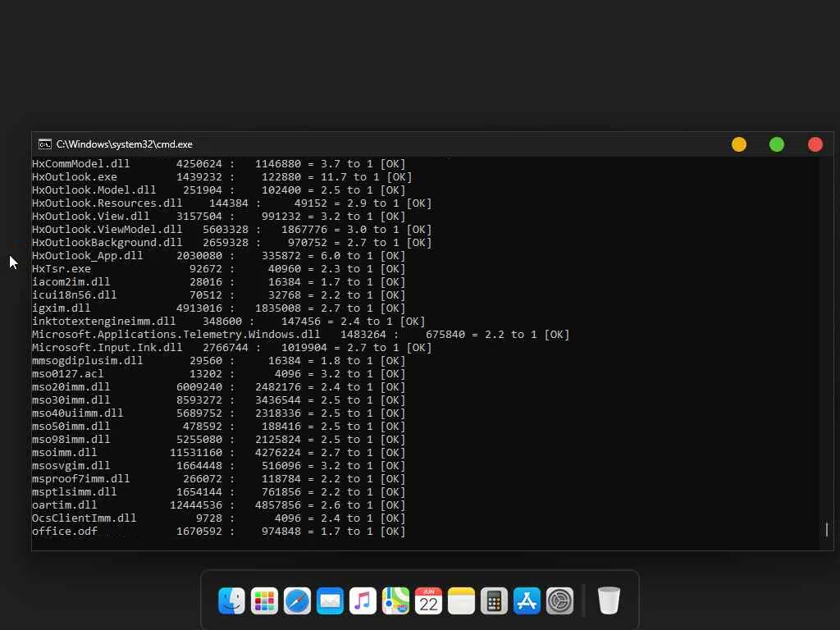The width and height of the screenshot is (840, 630).
Task: Click the office.odf line
Action: click(218, 532)
